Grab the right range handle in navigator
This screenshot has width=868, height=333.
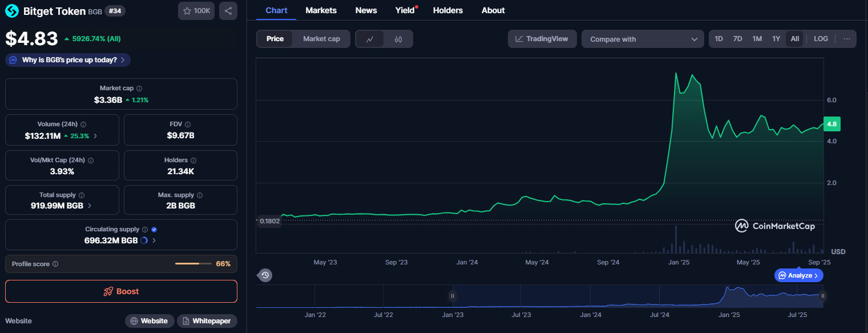(x=823, y=296)
